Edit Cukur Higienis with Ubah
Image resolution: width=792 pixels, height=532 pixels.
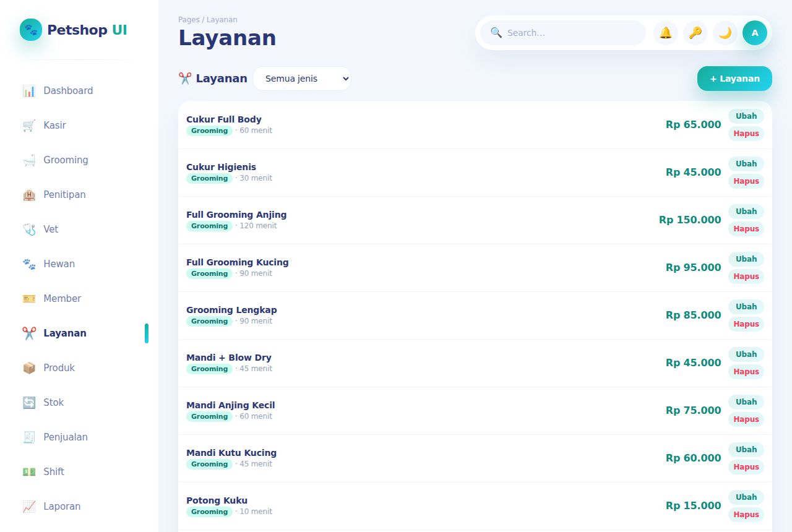pyautogui.click(x=746, y=164)
